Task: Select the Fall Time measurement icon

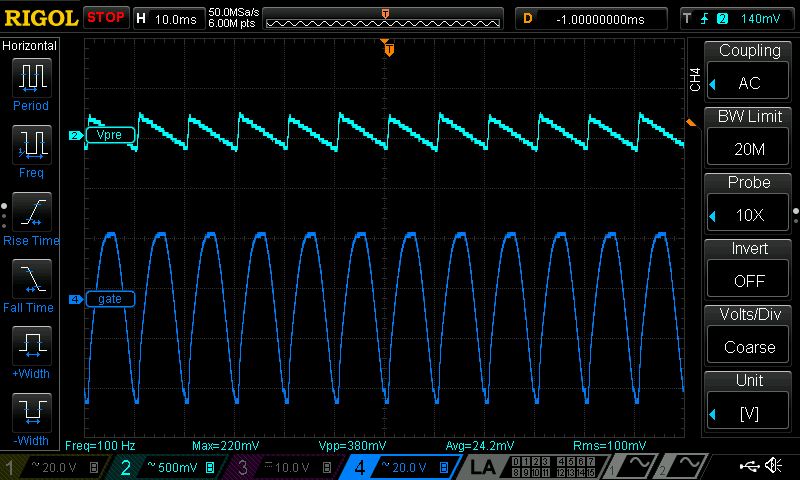Action: 32,279
